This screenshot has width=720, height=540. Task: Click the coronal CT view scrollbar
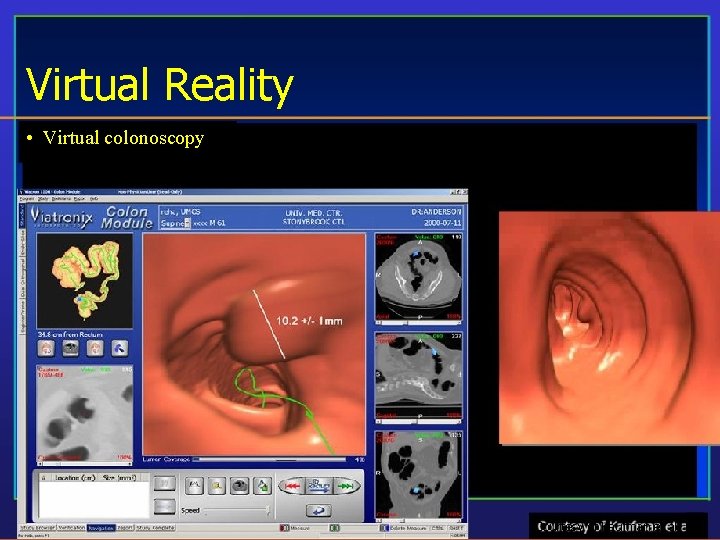[419, 520]
